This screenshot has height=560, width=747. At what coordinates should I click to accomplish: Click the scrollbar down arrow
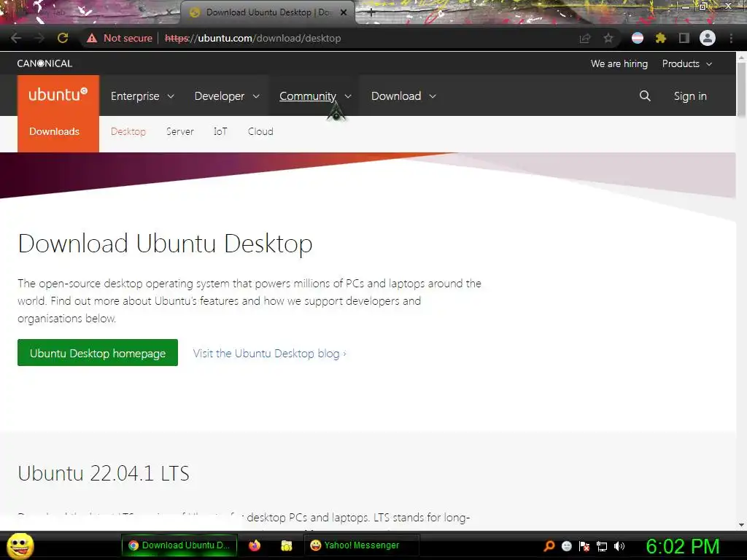(x=741, y=525)
